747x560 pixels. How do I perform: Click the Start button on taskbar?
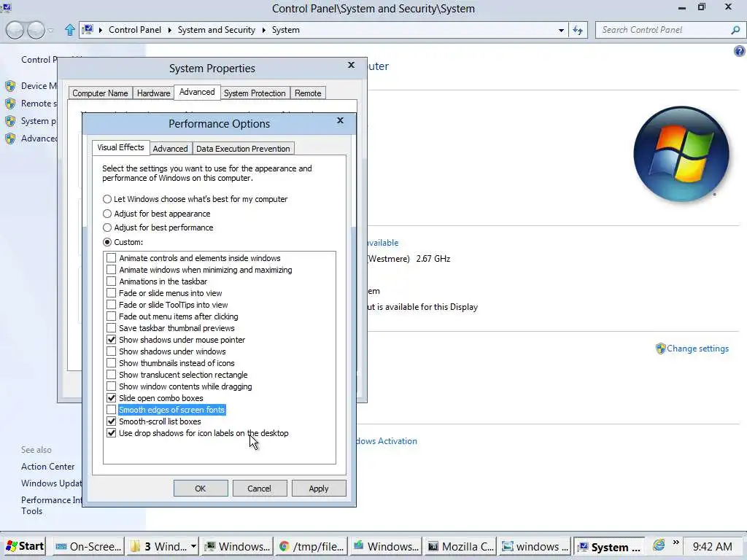(26, 546)
